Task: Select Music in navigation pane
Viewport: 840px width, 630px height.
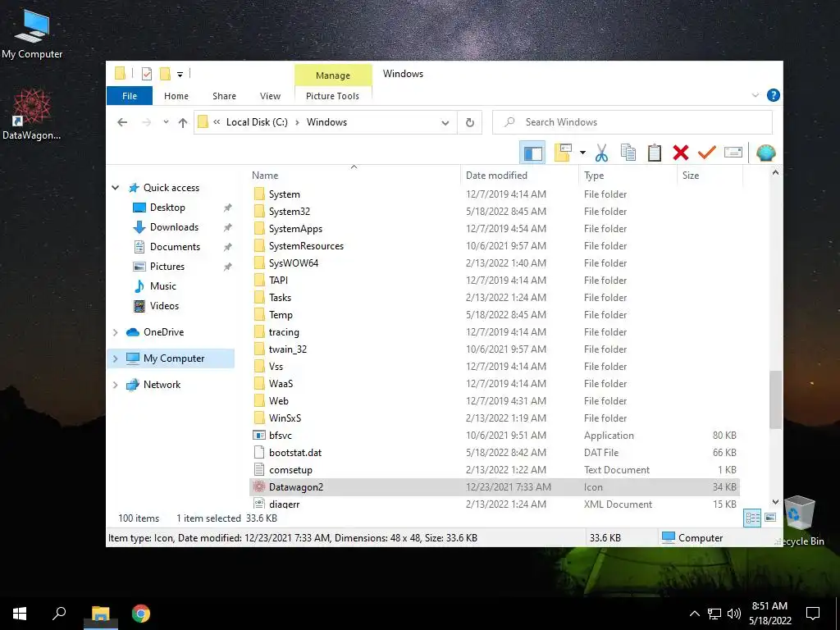Action: click(163, 286)
